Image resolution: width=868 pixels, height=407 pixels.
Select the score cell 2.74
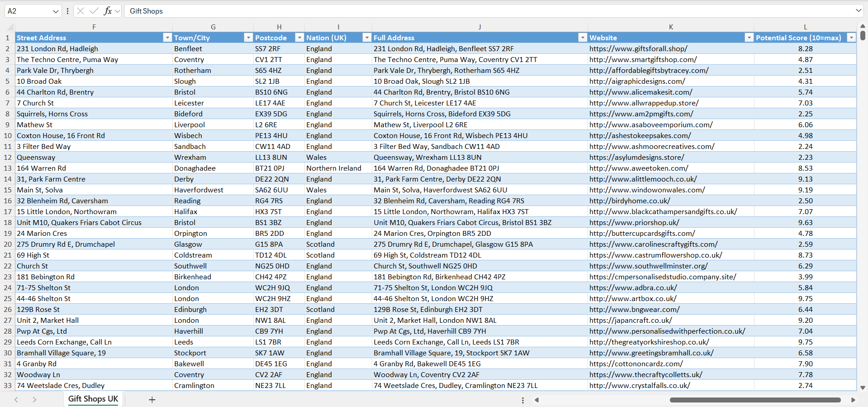tap(805, 385)
